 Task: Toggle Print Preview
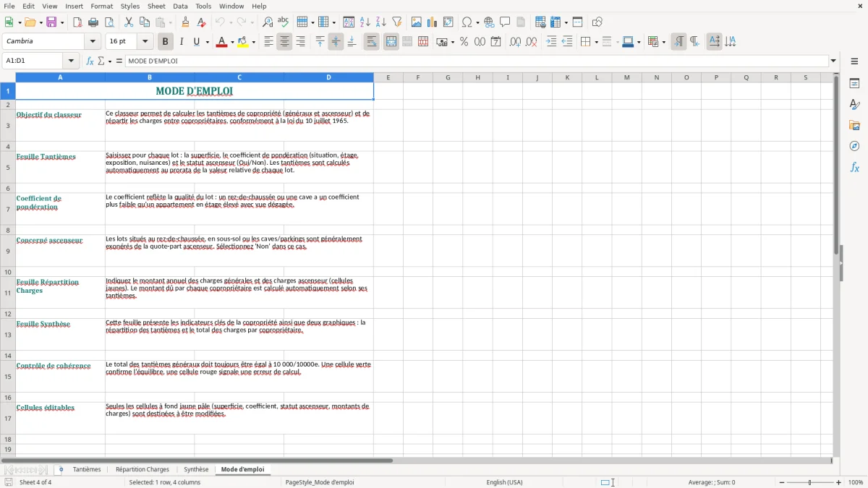pyautogui.click(x=108, y=22)
